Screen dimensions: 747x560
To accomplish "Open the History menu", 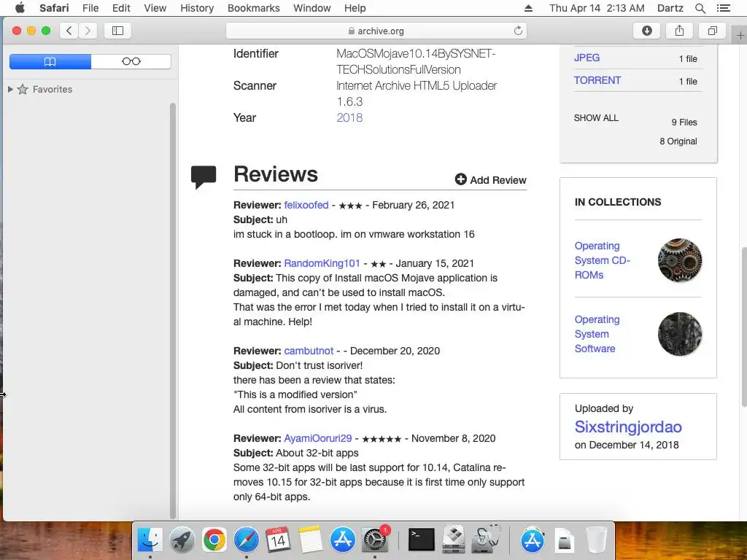I will tap(197, 8).
